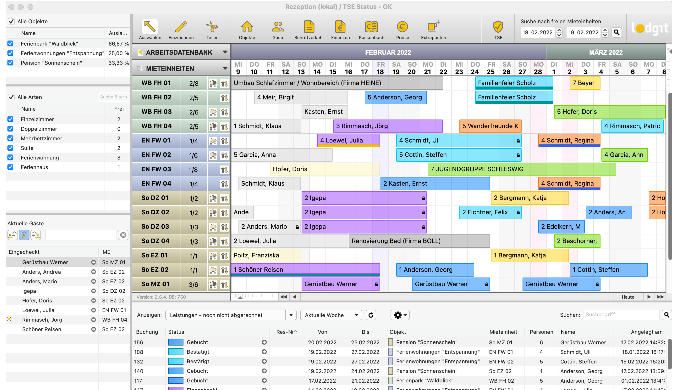Jump back with the double-left arrow button
This screenshot has height=390, width=680.
pyautogui.click(x=284, y=297)
